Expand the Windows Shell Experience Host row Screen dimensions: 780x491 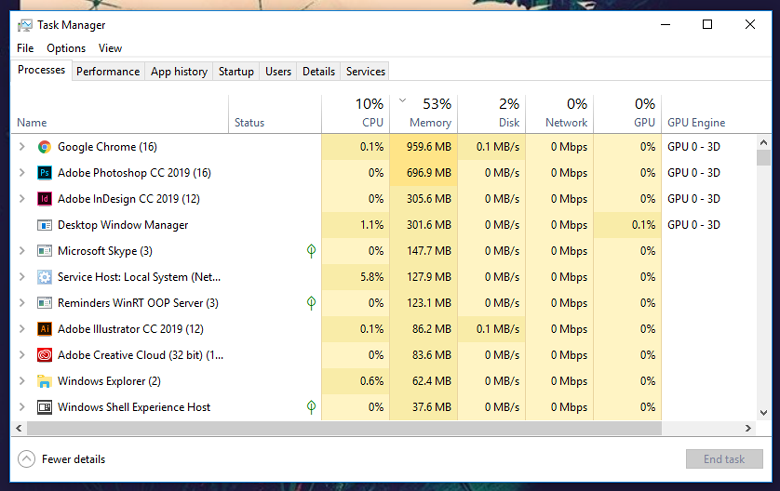click(22, 407)
